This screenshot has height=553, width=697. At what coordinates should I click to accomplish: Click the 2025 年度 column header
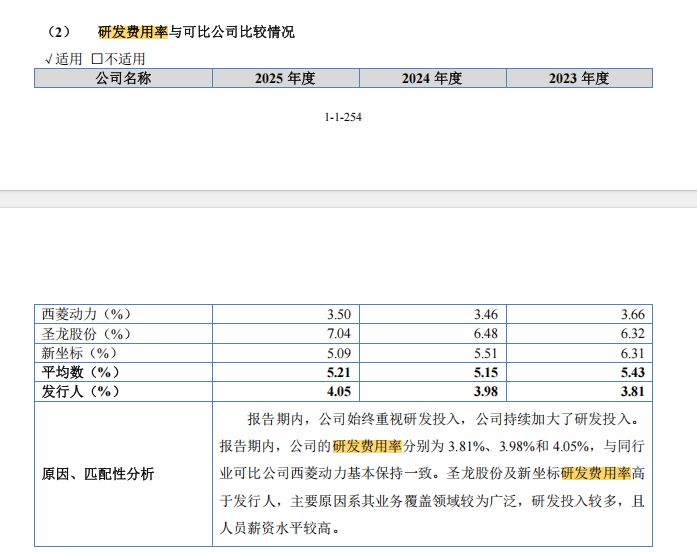point(285,78)
